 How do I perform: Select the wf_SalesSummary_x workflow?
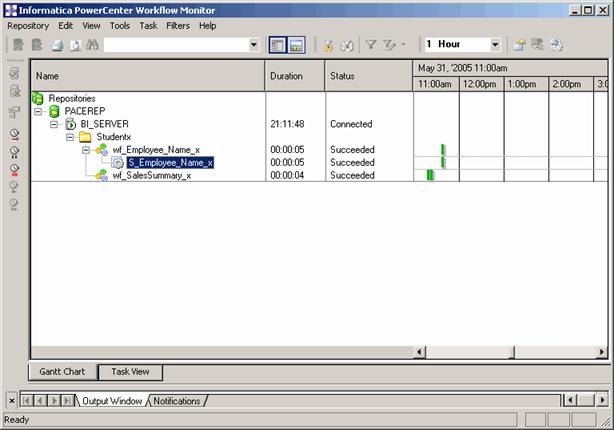pos(152,175)
